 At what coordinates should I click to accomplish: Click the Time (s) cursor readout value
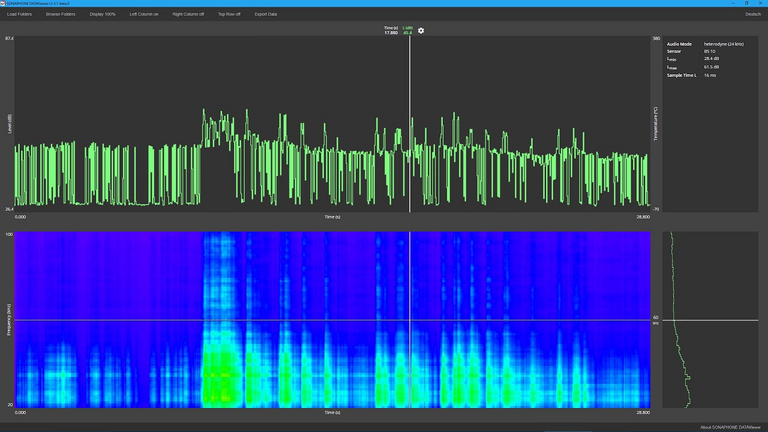pyautogui.click(x=391, y=33)
